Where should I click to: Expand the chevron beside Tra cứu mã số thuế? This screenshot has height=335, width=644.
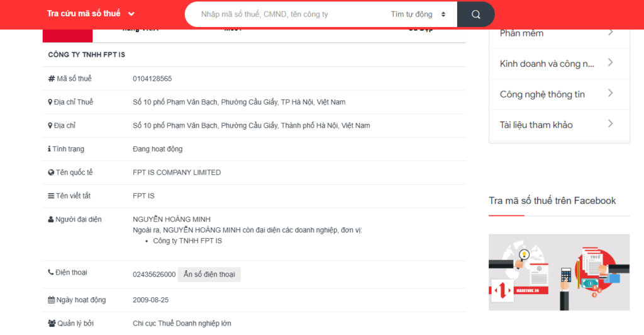coord(131,14)
